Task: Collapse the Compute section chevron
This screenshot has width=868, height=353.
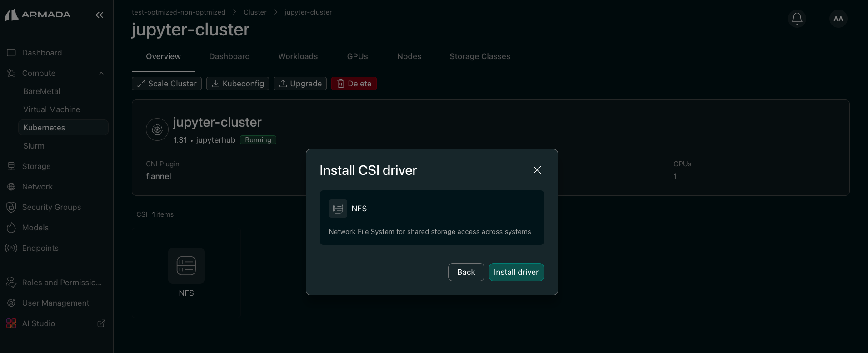Action: [101, 73]
